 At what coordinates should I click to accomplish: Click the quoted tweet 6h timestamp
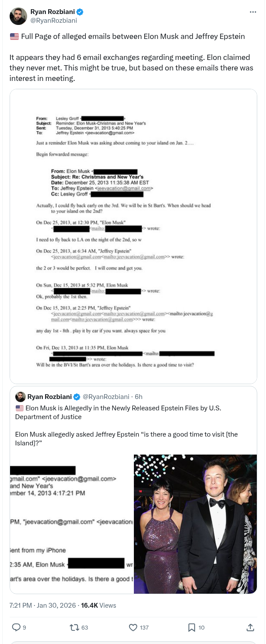tap(139, 397)
